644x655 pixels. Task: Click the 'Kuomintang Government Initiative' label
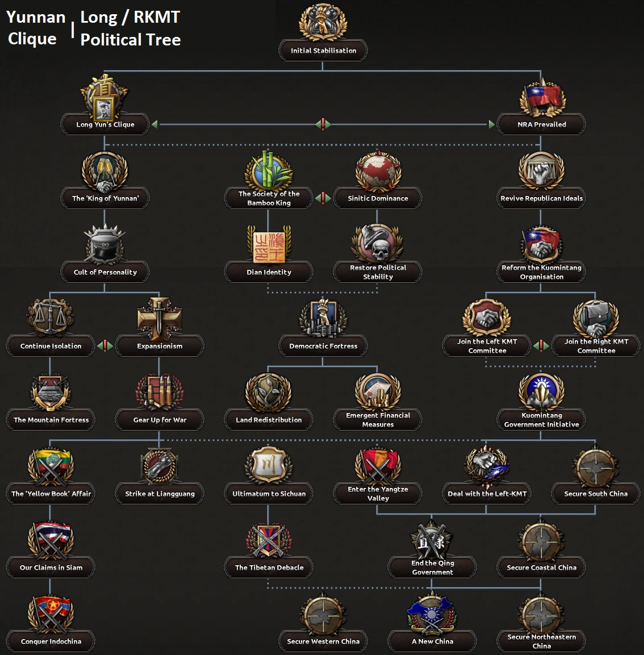tap(542, 420)
